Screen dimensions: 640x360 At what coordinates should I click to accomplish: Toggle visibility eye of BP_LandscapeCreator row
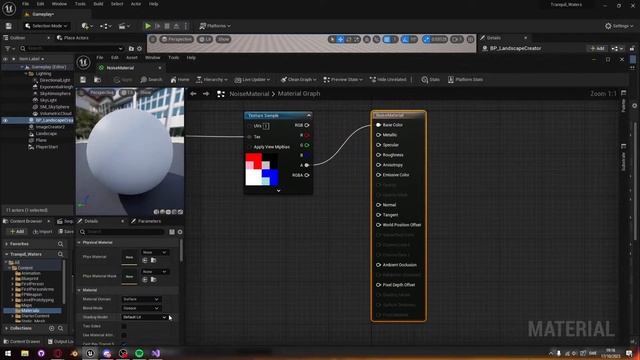point(5,120)
